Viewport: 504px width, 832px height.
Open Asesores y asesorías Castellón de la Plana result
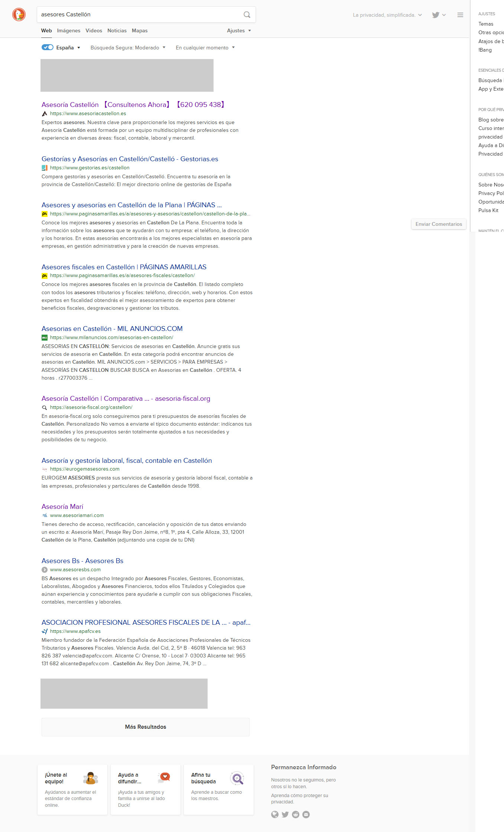(131, 205)
